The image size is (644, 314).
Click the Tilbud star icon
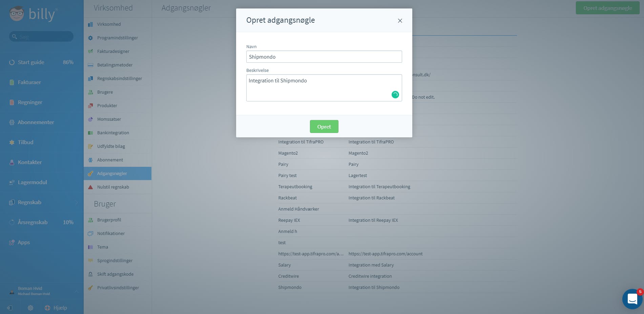coord(12,142)
